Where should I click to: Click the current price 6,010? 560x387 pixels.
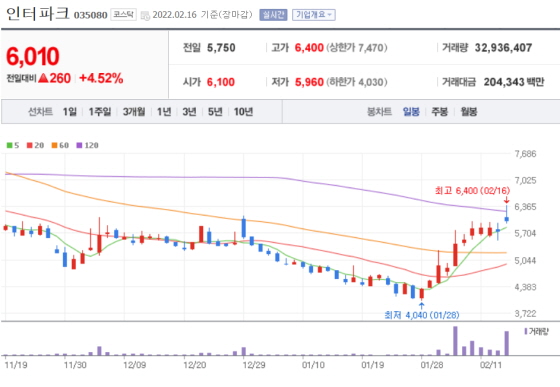tap(32, 56)
